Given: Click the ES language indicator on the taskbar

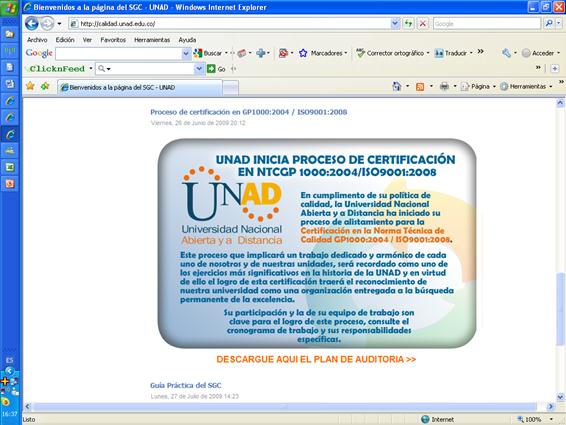Looking at the screenshot, I should pos(9,360).
